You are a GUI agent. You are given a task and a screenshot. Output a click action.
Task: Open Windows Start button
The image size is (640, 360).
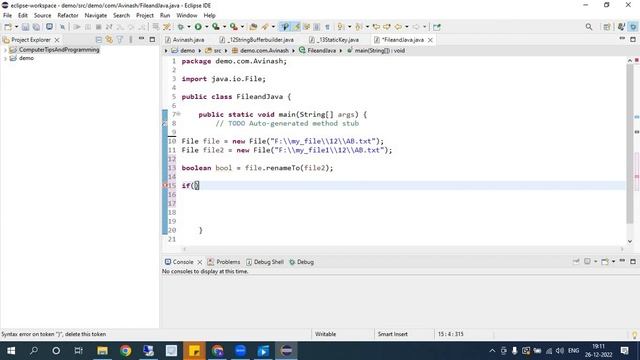11,351
